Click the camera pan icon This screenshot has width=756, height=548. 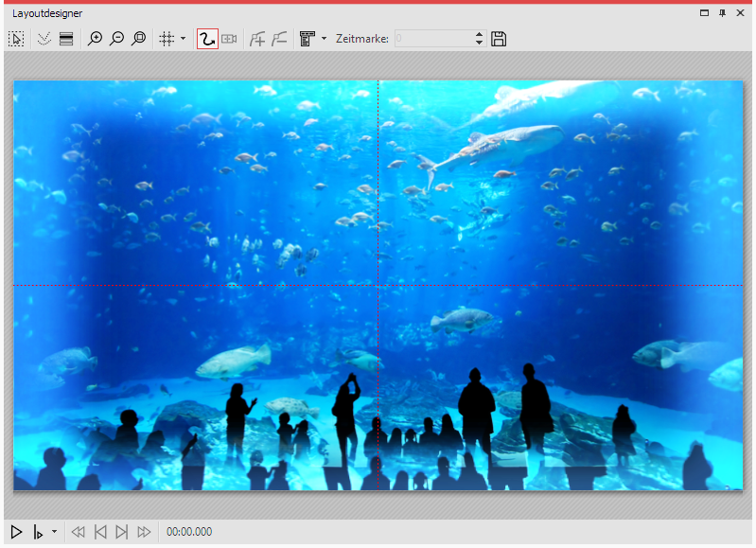point(229,39)
